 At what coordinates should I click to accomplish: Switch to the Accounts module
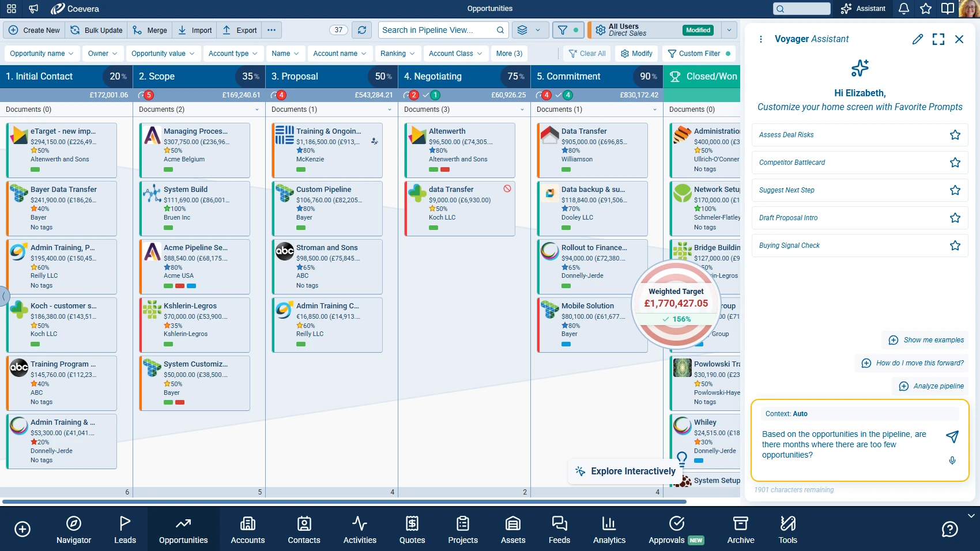[x=248, y=529]
